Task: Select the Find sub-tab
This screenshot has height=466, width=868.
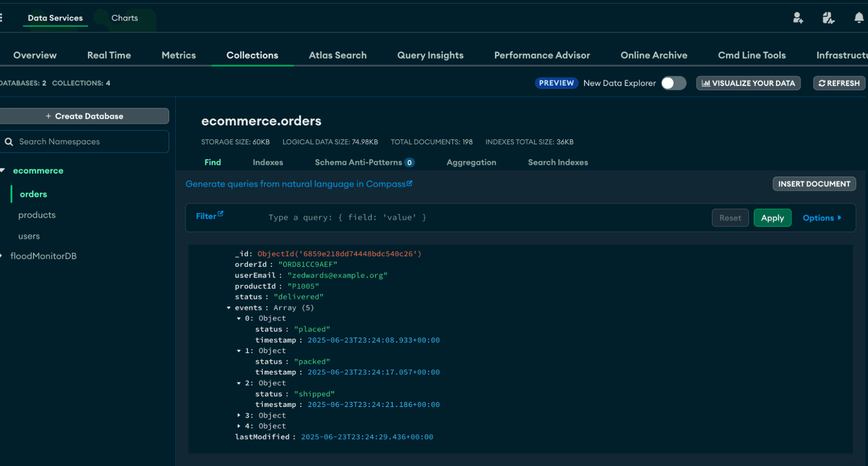Action: (213, 162)
